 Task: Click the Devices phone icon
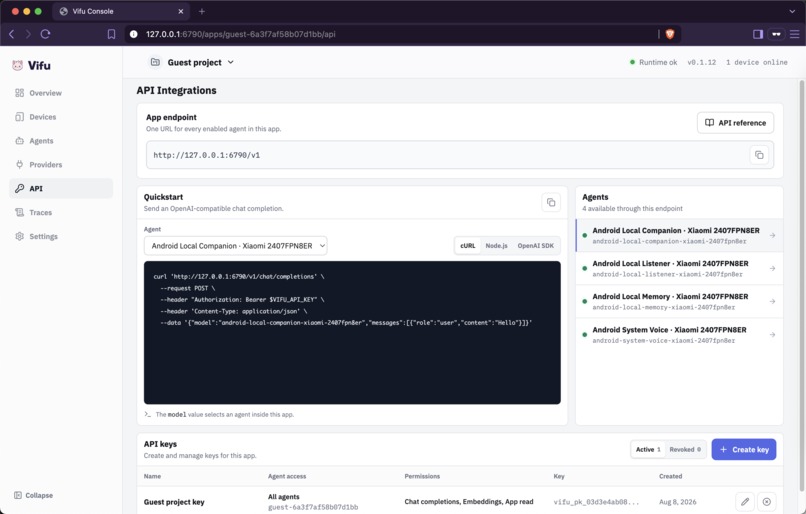20,117
